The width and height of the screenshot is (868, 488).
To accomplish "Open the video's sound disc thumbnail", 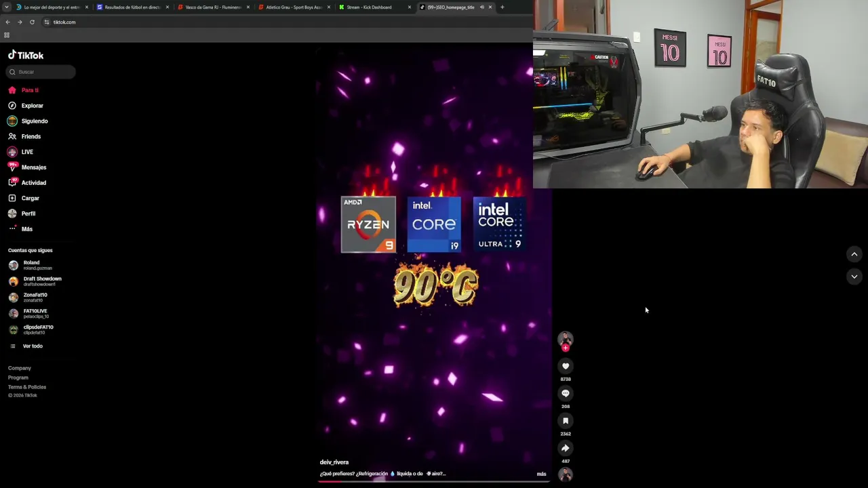I will click(x=566, y=474).
